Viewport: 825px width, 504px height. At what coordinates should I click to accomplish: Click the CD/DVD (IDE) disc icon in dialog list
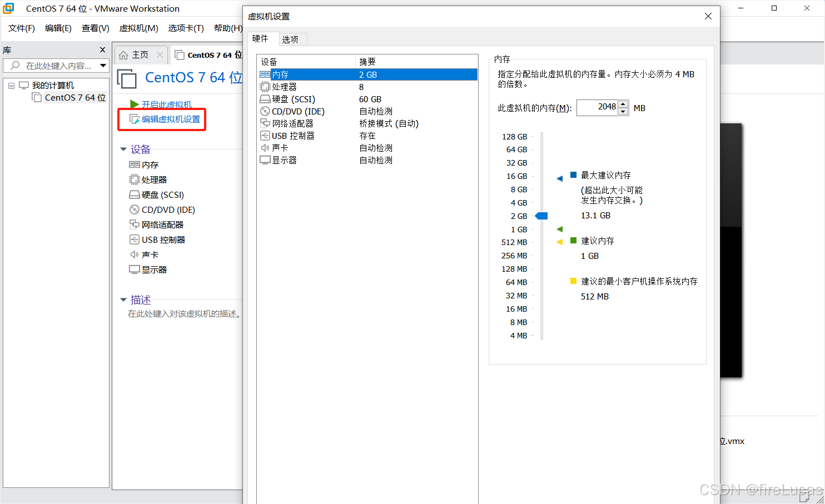pos(265,111)
